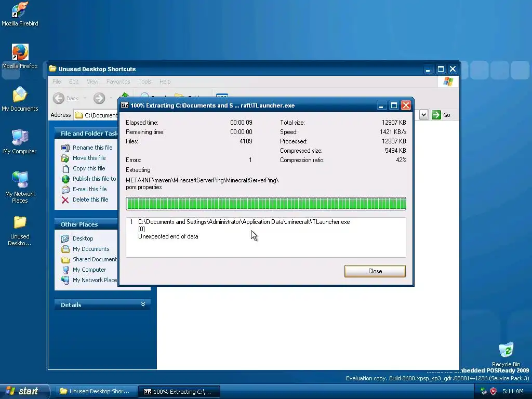Click the Go button beside address bar
The height and width of the screenshot is (399, 532).
point(441,115)
